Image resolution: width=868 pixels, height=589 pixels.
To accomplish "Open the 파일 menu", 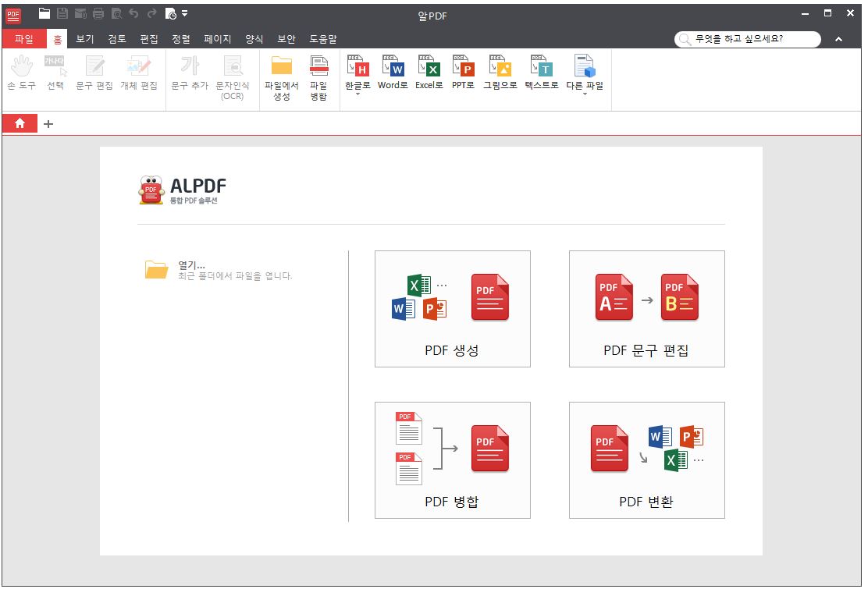I will [x=23, y=39].
